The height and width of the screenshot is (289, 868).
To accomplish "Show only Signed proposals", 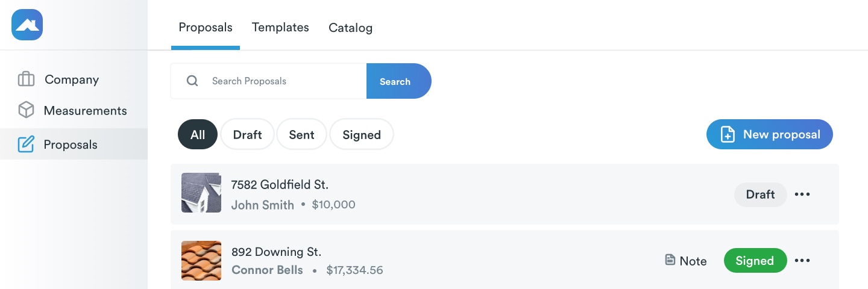I will pyautogui.click(x=362, y=135).
